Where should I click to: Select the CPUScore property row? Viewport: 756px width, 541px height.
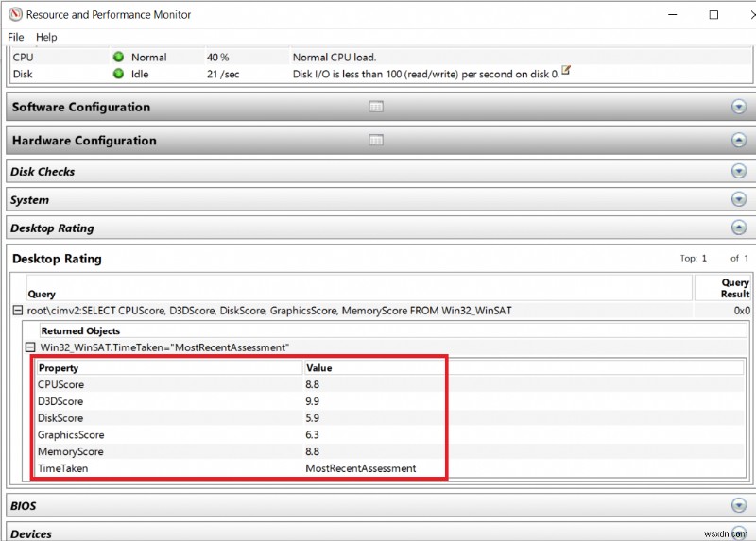point(390,384)
